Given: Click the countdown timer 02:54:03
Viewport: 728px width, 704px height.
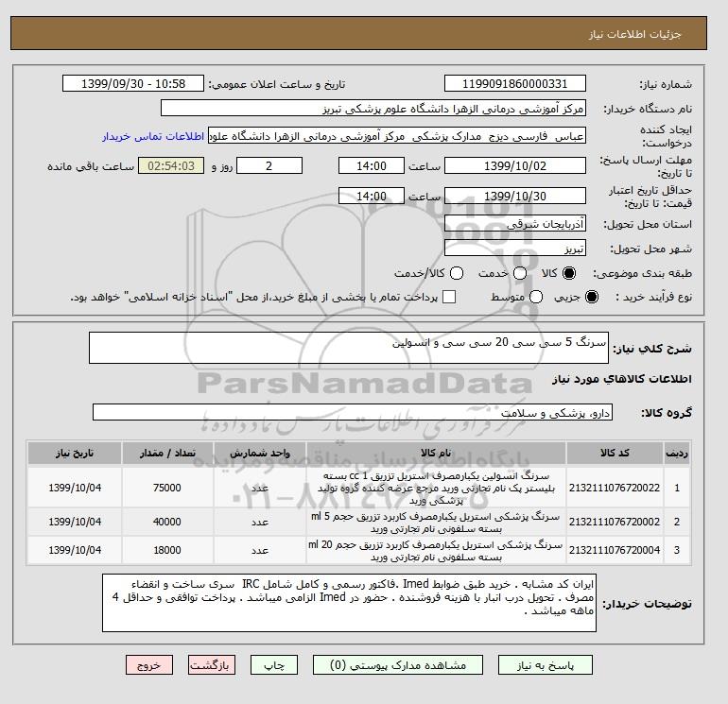Looking at the screenshot, I should pyautogui.click(x=171, y=165).
